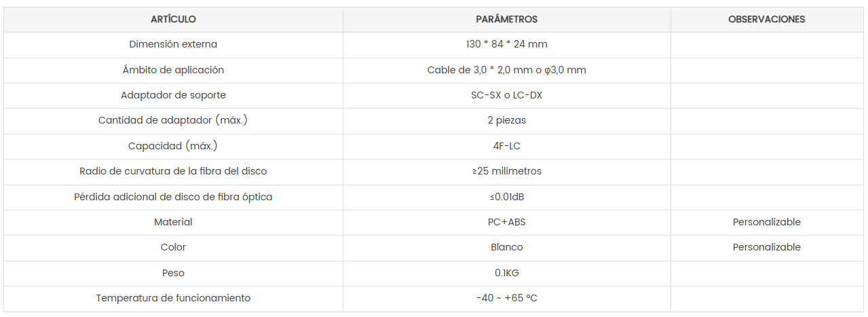Click the ARTÍCULO column header
Screen dimensions: 868x317
(173, 20)
